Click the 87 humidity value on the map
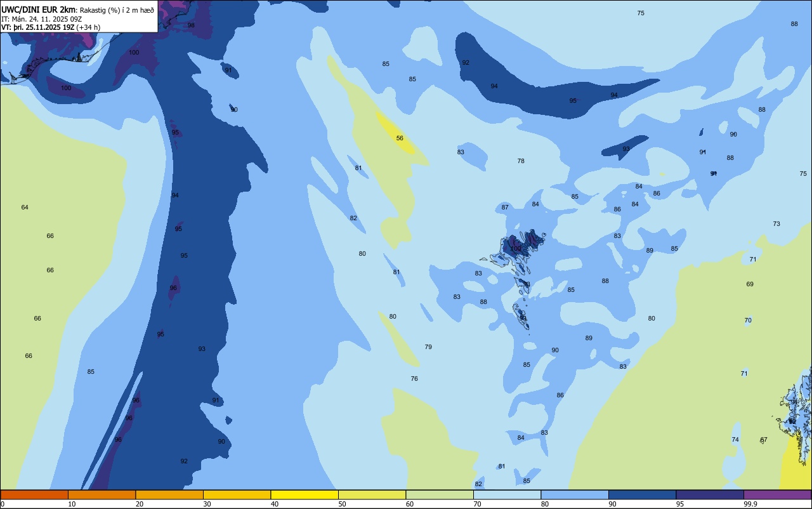This screenshot has width=812, height=509. coord(505,208)
